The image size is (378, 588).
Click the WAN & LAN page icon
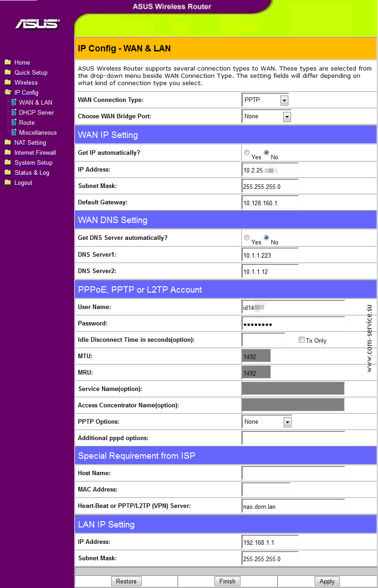coord(14,102)
